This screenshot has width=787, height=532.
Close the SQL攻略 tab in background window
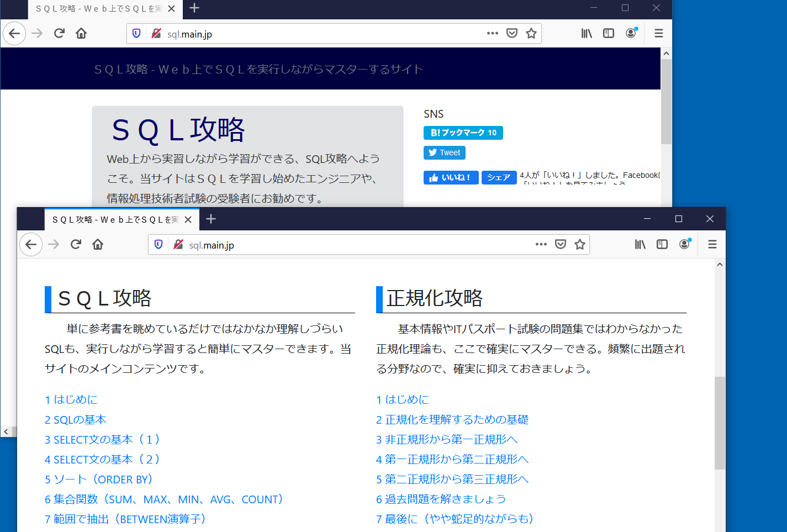pyautogui.click(x=171, y=8)
